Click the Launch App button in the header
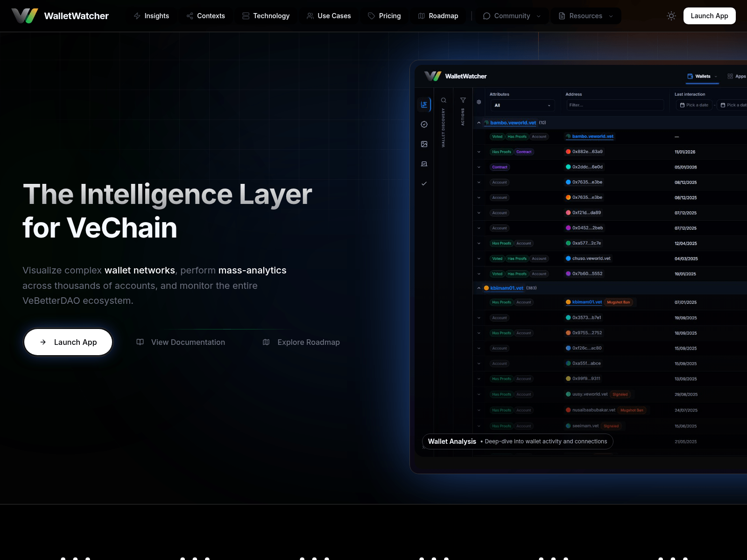This screenshot has width=747, height=560. click(709, 16)
